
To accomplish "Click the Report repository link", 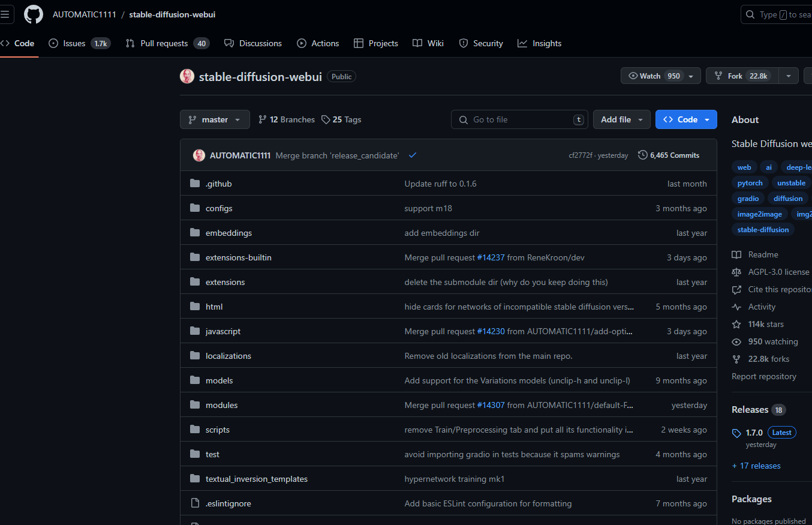I will point(764,376).
